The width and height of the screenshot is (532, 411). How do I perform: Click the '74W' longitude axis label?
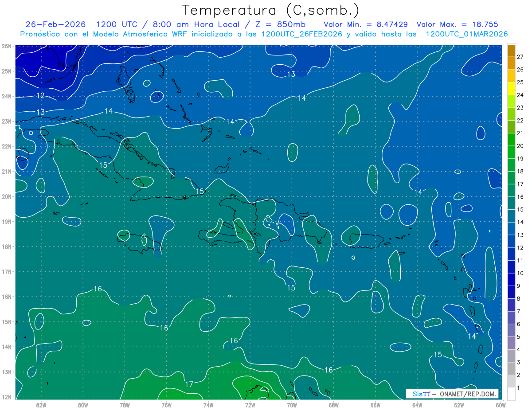(x=208, y=405)
